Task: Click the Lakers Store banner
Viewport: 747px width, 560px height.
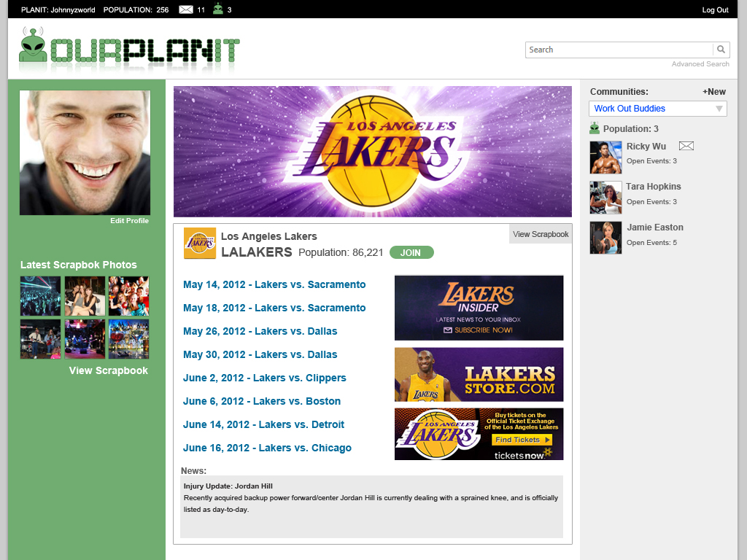Action: coord(479,374)
